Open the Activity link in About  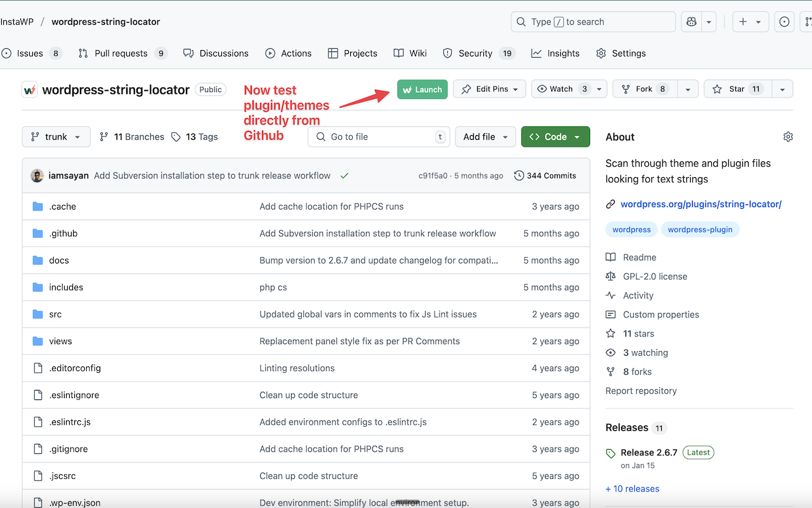point(638,295)
